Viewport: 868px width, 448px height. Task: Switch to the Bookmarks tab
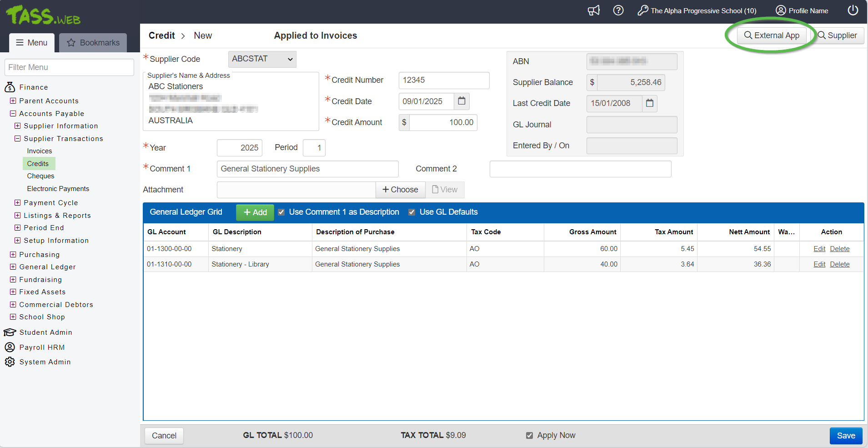93,43
